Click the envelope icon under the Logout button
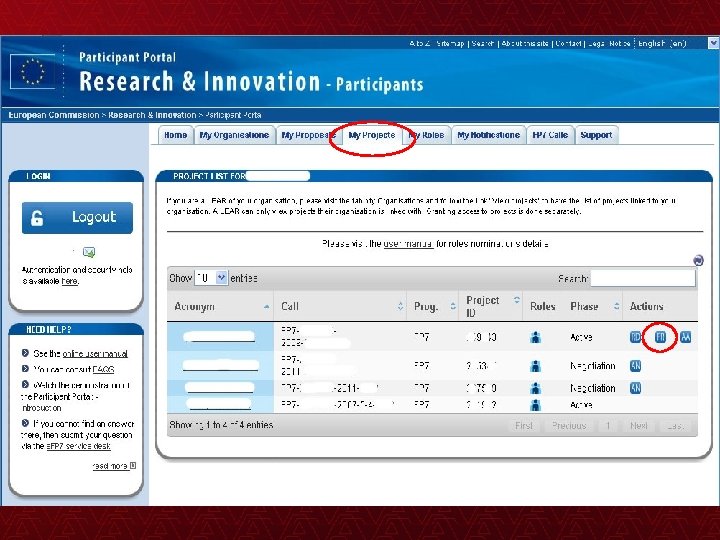720x540 pixels. 89,252
